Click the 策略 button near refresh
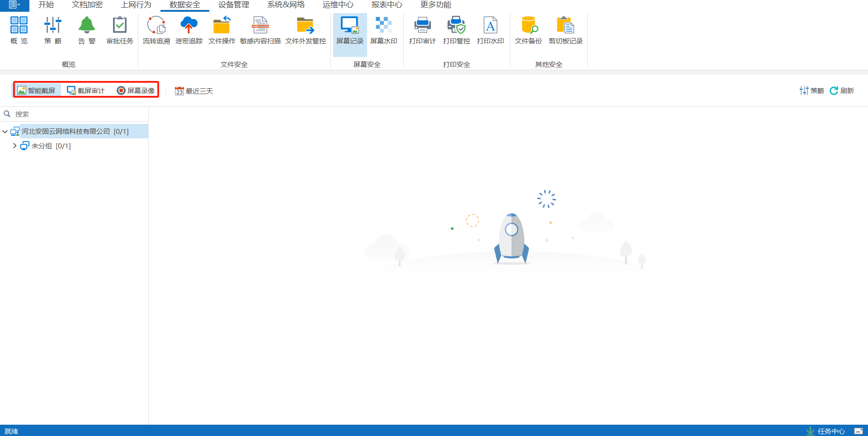 (x=812, y=90)
